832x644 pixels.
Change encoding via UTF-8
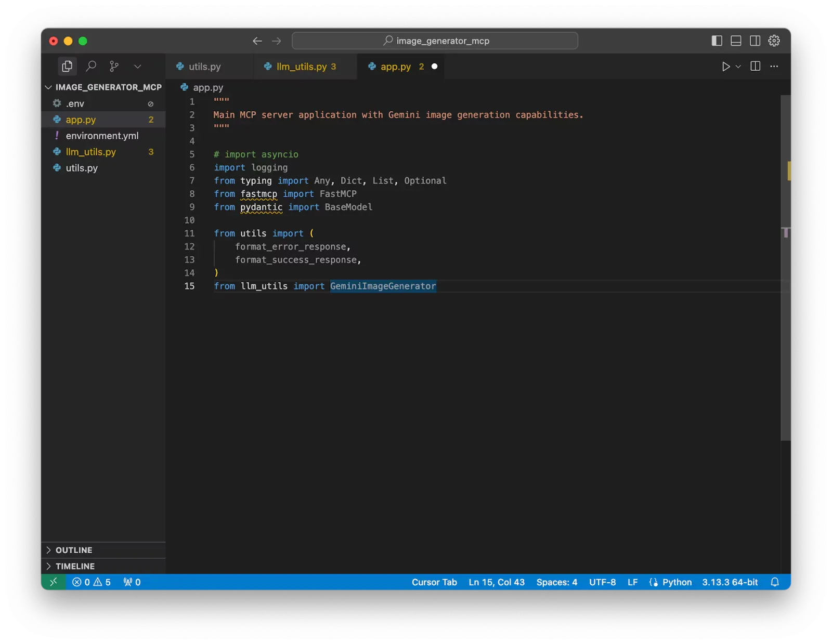(x=602, y=582)
